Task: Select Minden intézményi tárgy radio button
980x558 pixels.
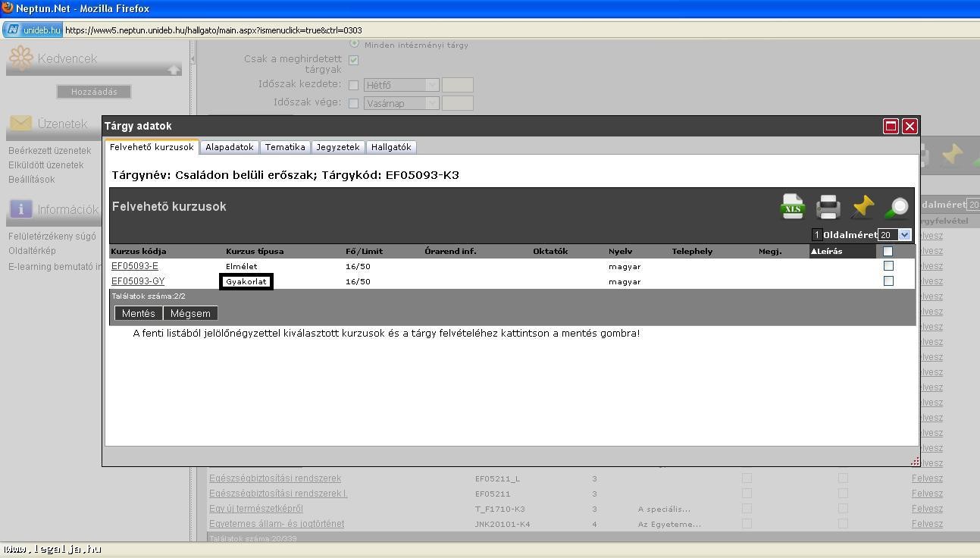Action: click(354, 43)
